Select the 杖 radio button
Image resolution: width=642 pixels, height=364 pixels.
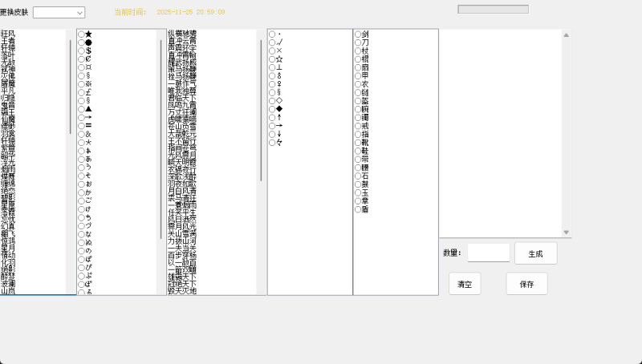(358, 51)
